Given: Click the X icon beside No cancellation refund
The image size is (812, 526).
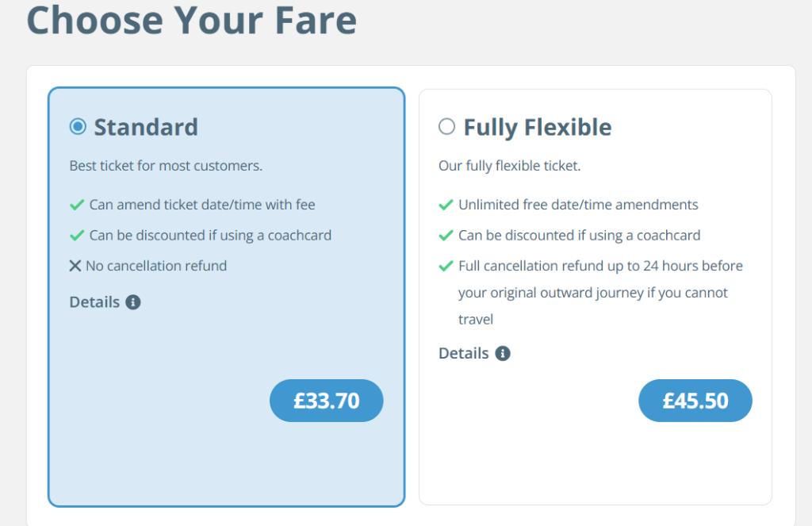Looking at the screenshot, I should pyautogui.click(x=75, y=266).
